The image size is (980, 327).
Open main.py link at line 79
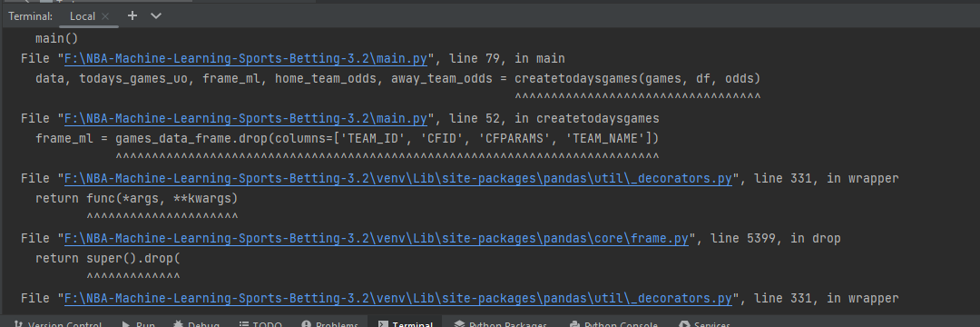click(x=246, y=59)
